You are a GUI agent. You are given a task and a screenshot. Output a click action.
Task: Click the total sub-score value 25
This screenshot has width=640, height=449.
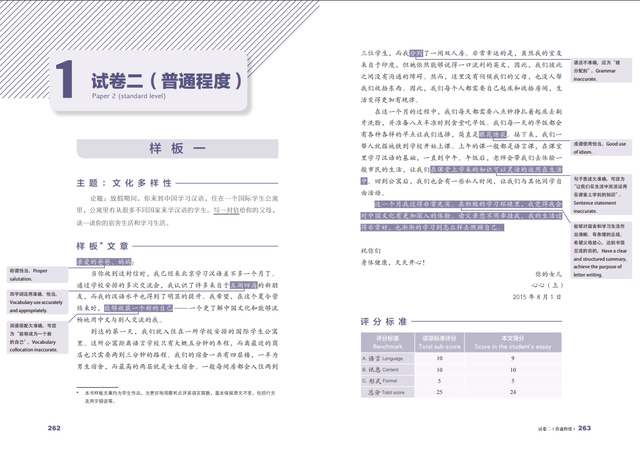coord(439,392)
